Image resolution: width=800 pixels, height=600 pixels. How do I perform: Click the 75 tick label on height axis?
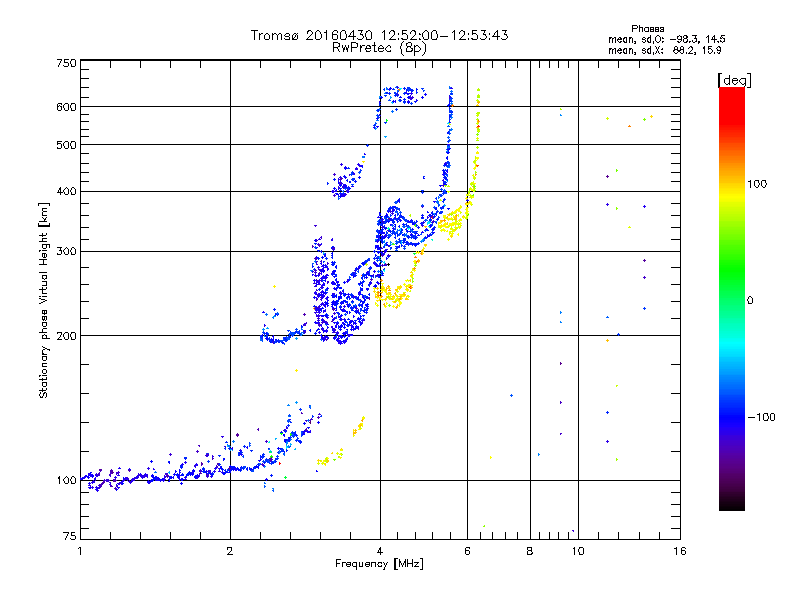(x=70, y=536)
